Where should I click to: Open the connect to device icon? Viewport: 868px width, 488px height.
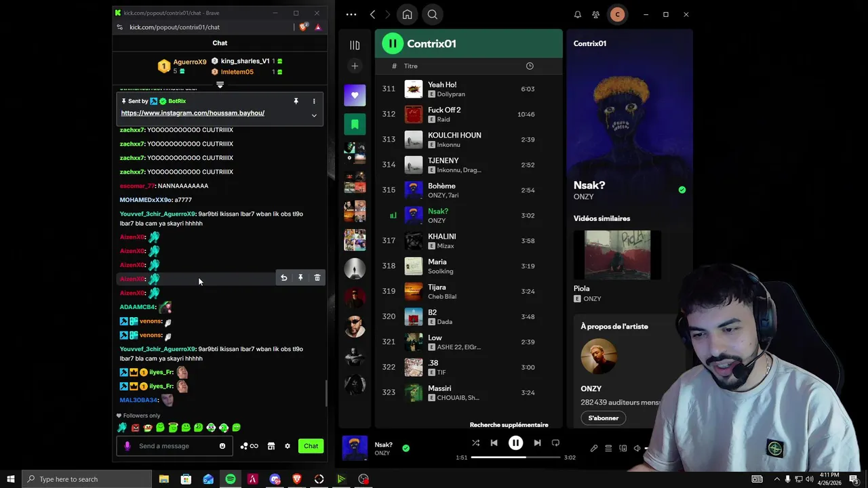[623, 448]
